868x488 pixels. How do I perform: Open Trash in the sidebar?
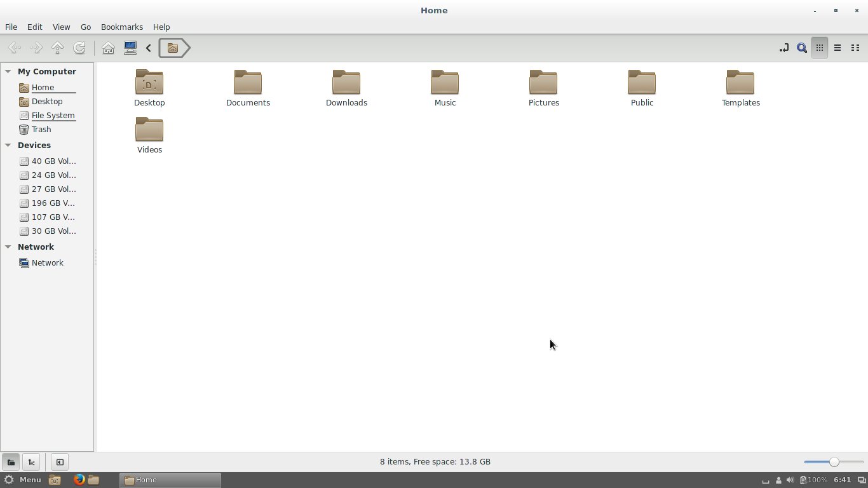[x=41, y=130]
